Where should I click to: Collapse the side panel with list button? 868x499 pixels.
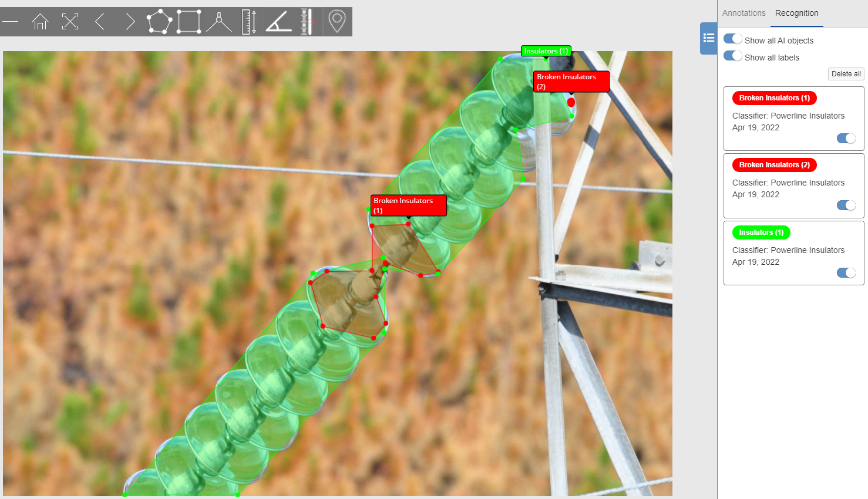tap(708, 38)
